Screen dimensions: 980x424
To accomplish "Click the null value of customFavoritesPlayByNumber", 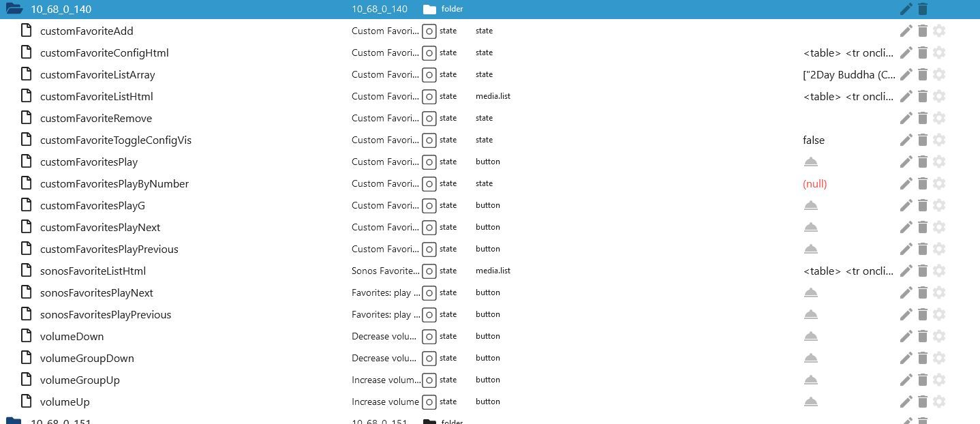I will tap(814, 183).
